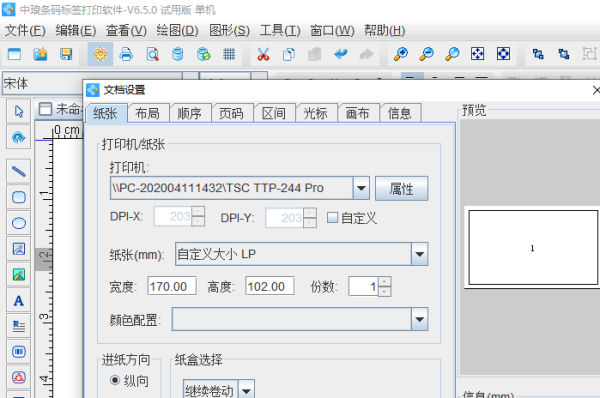Open the 文件(F) menu

click(x=25, y=30)
